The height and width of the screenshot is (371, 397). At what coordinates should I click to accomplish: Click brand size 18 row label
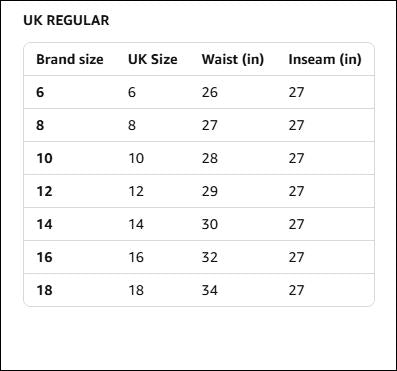tap(44, 290)
